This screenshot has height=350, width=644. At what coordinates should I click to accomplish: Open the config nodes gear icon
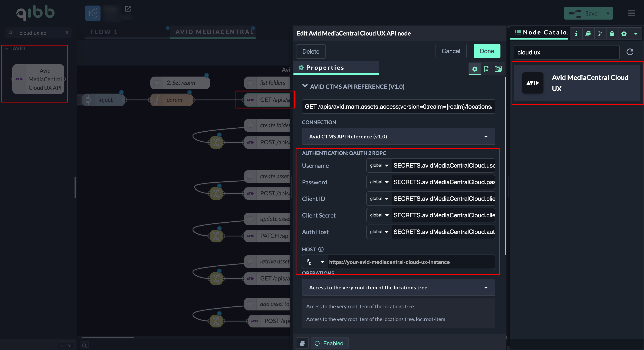click(624, 33)
